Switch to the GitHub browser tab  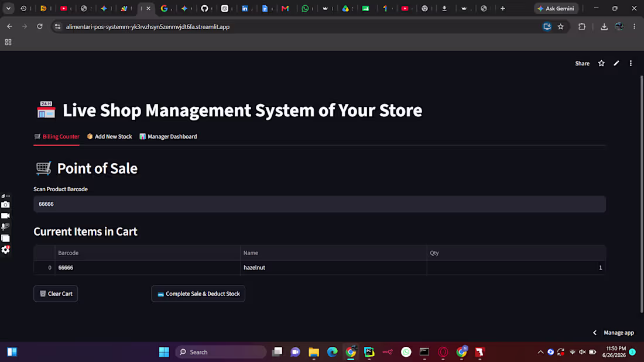[x=204, y=8]
